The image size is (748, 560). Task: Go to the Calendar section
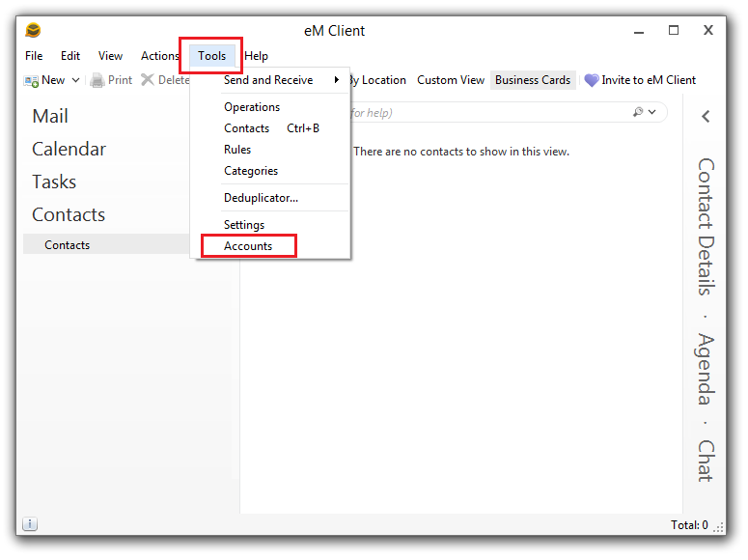69,149
